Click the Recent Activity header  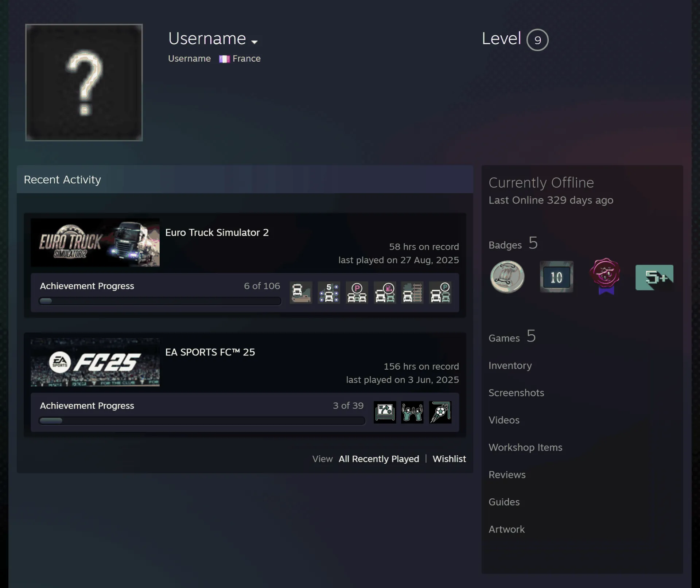pyautogui.click(x=245, y=179)
